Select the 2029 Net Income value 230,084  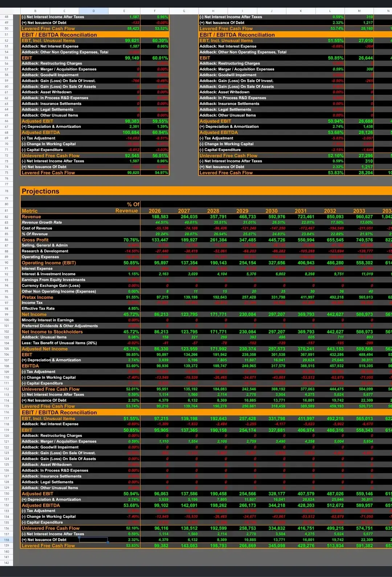point(247,314)
